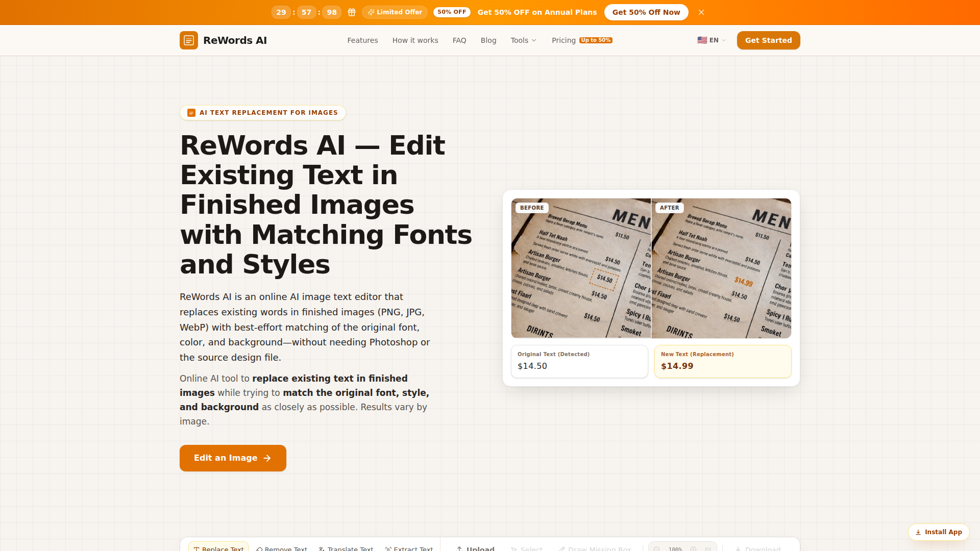Click the ReWords AI brand name
The width and height of the screenshot is (980, 551).
(235, 40)
